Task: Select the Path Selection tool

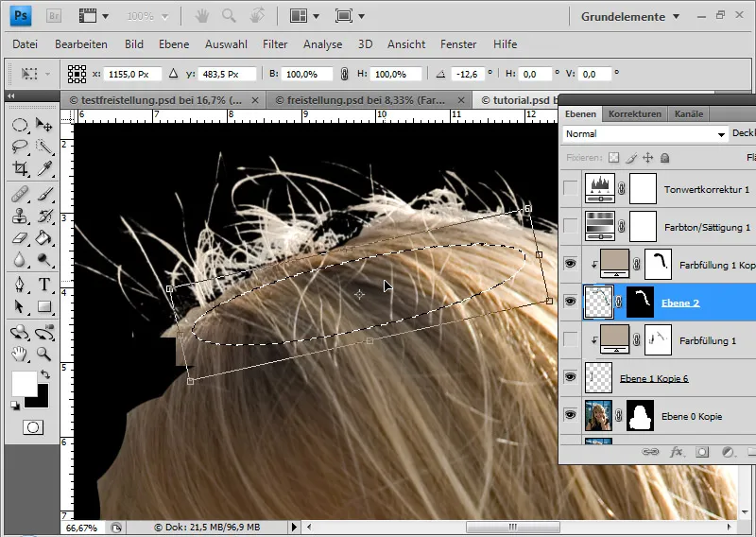Action: (x=19, y=306)
